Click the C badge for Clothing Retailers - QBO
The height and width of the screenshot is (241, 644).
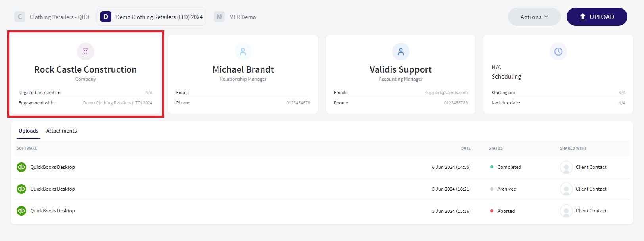tap(20, 17)
